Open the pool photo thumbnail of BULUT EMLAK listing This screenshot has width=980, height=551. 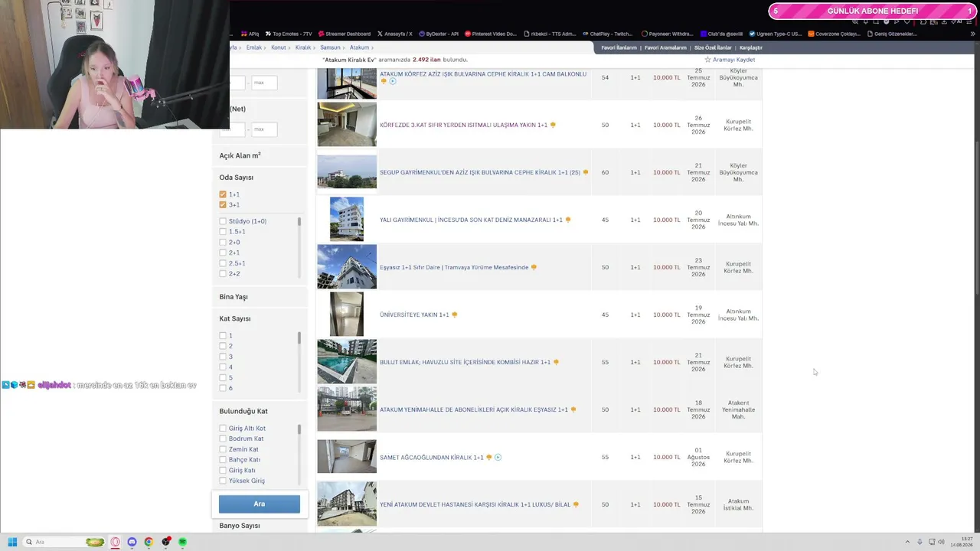point(347,361)
